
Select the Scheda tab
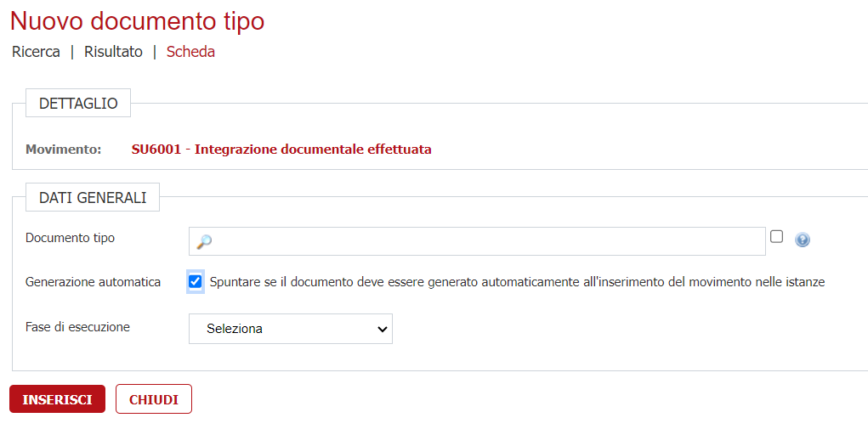coord(190,52)
